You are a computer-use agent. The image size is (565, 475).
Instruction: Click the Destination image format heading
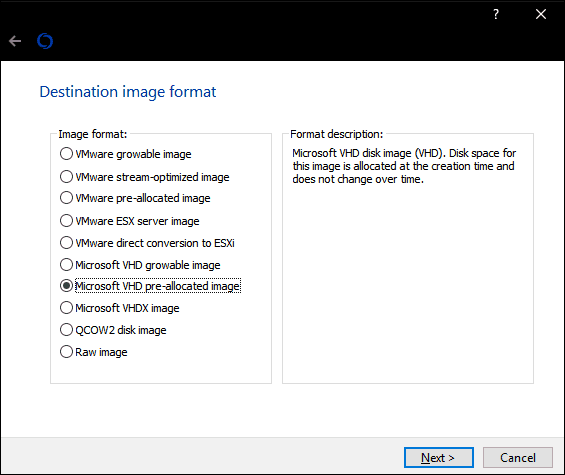click(x=128, y=92)
